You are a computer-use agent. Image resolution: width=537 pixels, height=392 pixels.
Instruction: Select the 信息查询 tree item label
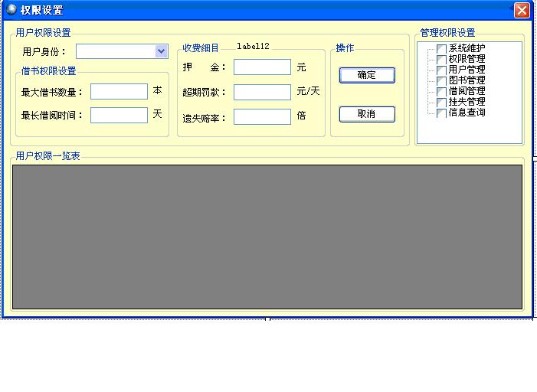(x=467, y=113)
